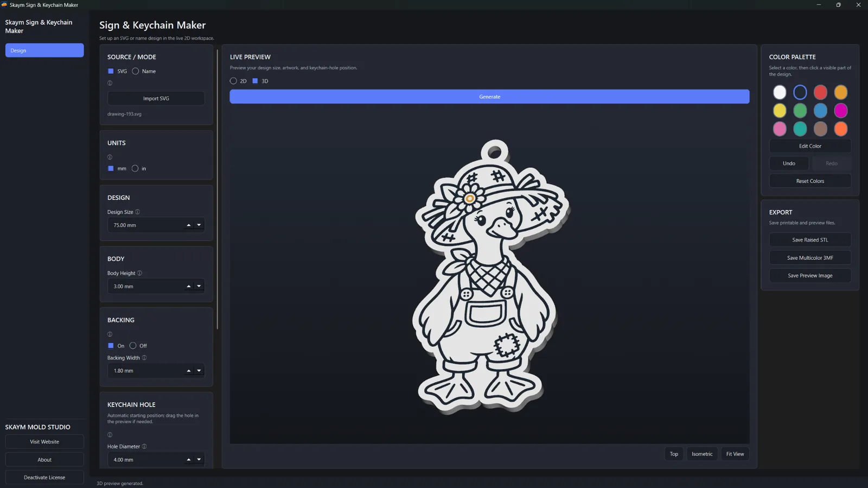Click the info icon beside Design Size
868x488 pixels.
tap(137, 212)
